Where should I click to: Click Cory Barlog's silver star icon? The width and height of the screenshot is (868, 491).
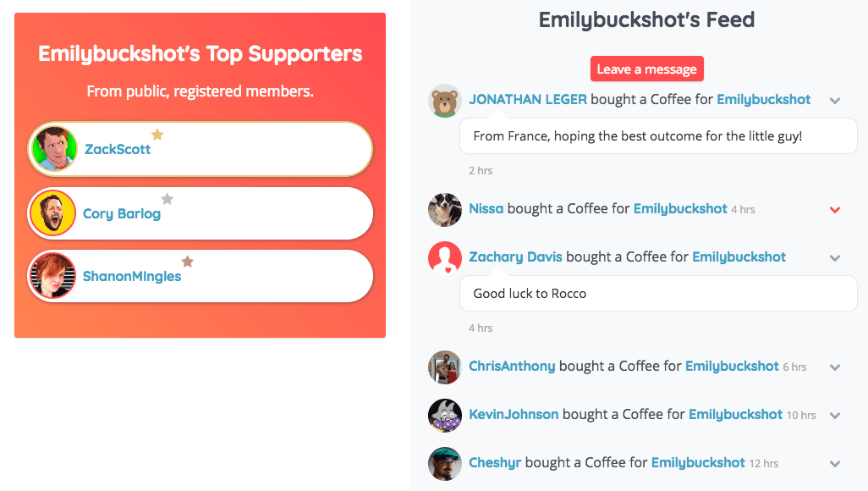point(168,199)
